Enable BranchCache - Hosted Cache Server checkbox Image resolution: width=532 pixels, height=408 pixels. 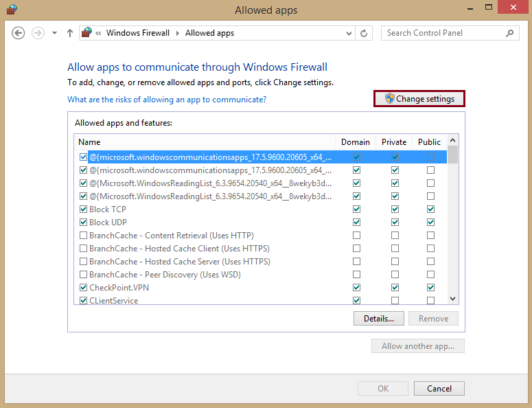(x=83, y=262)
